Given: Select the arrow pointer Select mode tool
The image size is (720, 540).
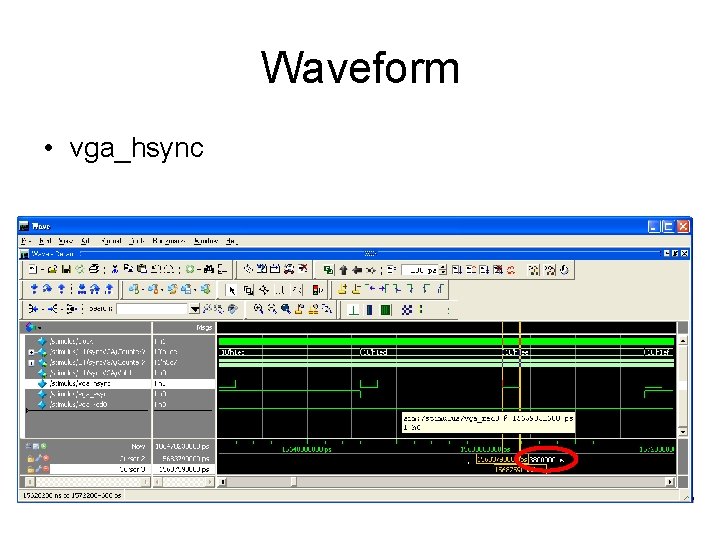Looking at the screenshot, I should click(232, 290).
